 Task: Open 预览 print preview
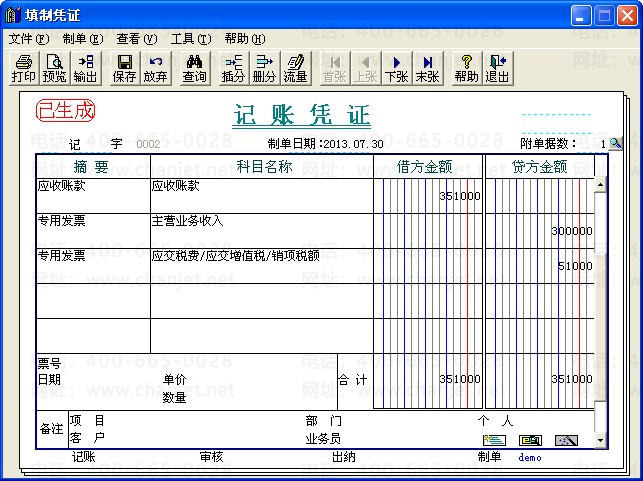pos(54,68)
